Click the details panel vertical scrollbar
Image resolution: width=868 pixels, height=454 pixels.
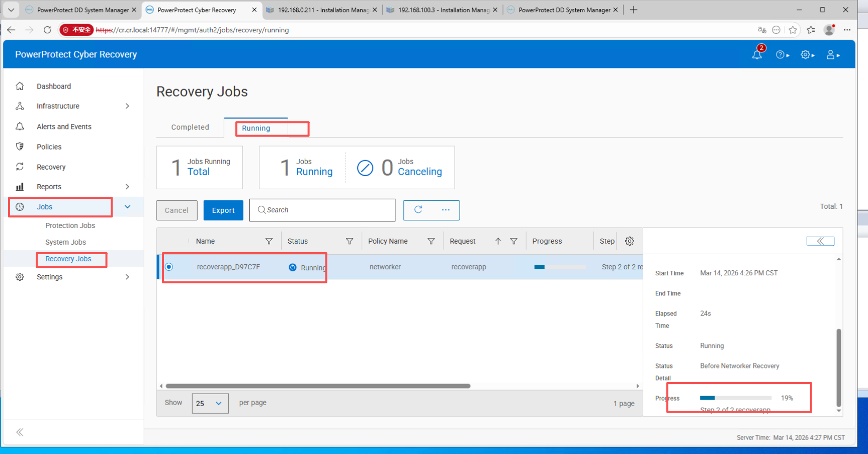(838, 367)
